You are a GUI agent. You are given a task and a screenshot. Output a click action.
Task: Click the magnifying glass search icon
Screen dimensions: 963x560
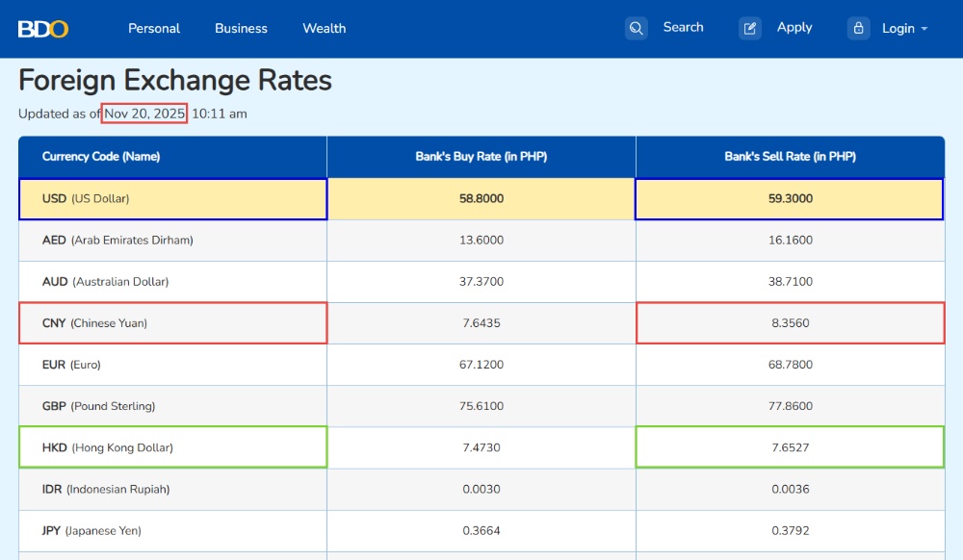coord(636,28)
